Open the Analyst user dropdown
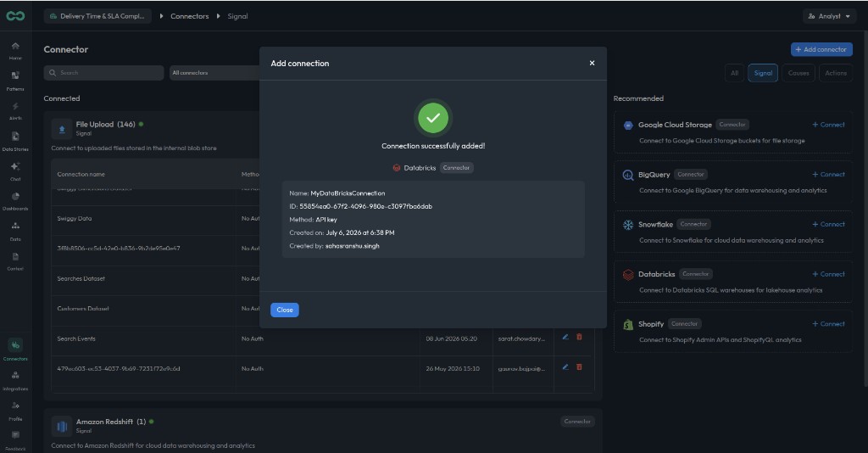The height and width of the screenshot is (453, 868). click(829, 16)
